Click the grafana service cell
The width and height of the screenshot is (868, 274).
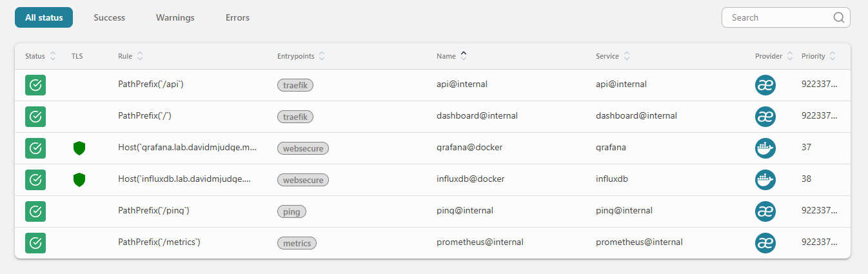click(611, 147)
